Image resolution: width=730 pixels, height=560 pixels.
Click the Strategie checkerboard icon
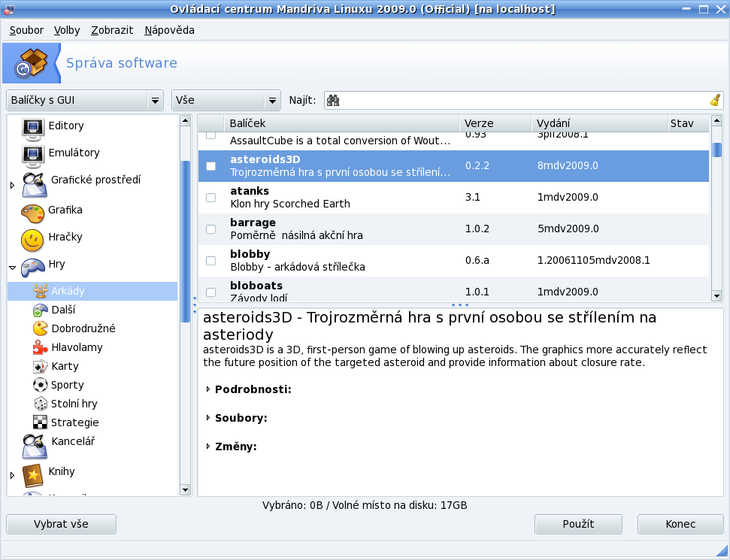coord(41,422)
